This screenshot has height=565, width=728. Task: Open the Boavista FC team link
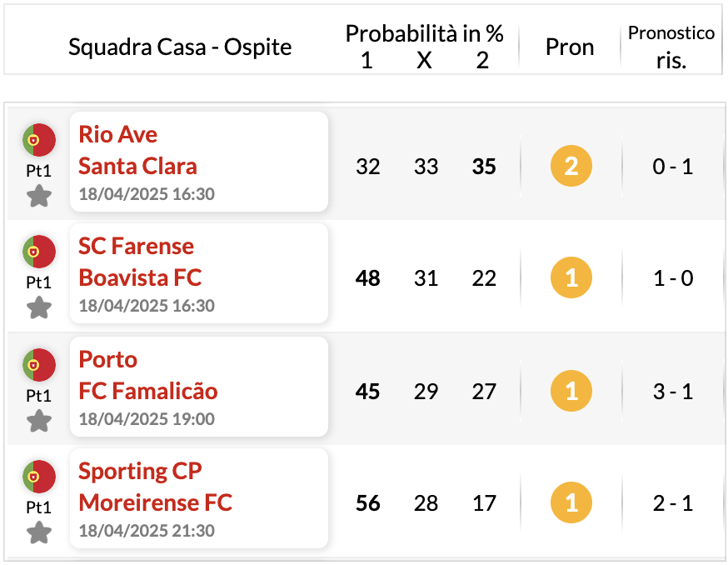coord(140,277)
